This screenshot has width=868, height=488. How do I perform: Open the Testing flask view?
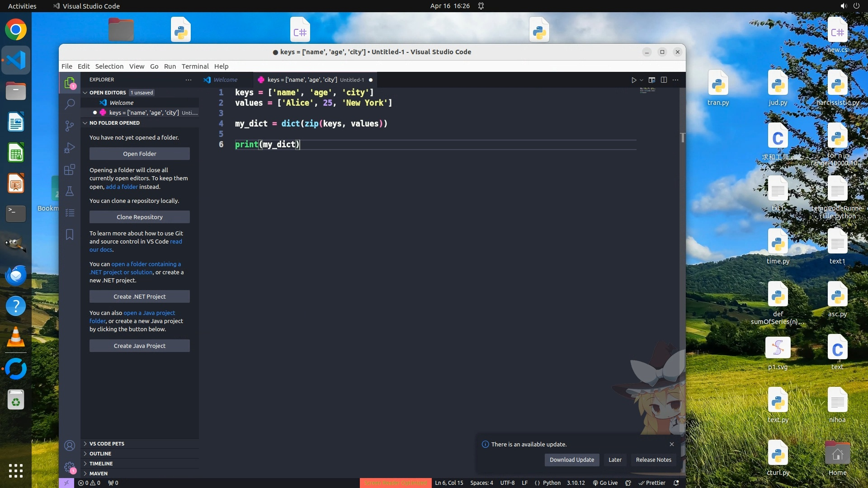(70, 191)
